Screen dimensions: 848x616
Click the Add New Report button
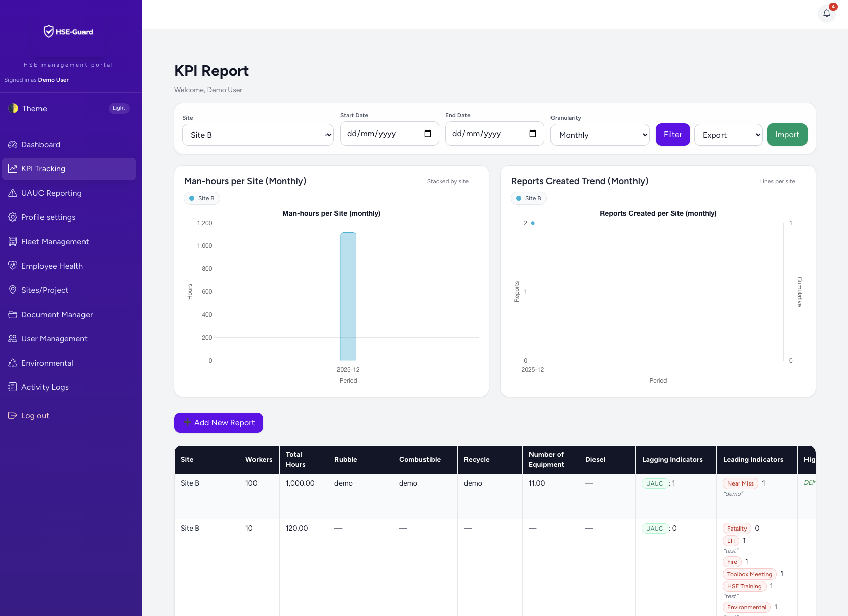(x=218, y=423)
